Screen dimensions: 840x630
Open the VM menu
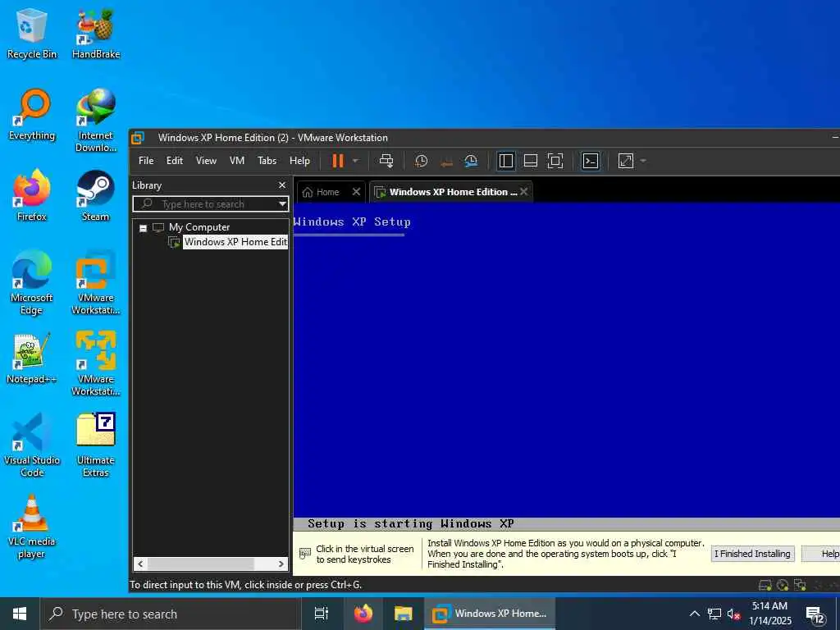[237, 161]
